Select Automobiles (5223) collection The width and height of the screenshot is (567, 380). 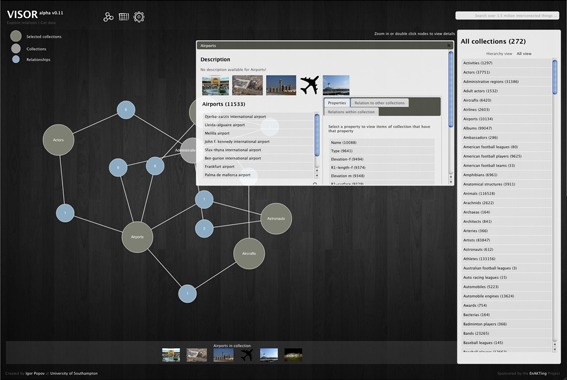506,287
